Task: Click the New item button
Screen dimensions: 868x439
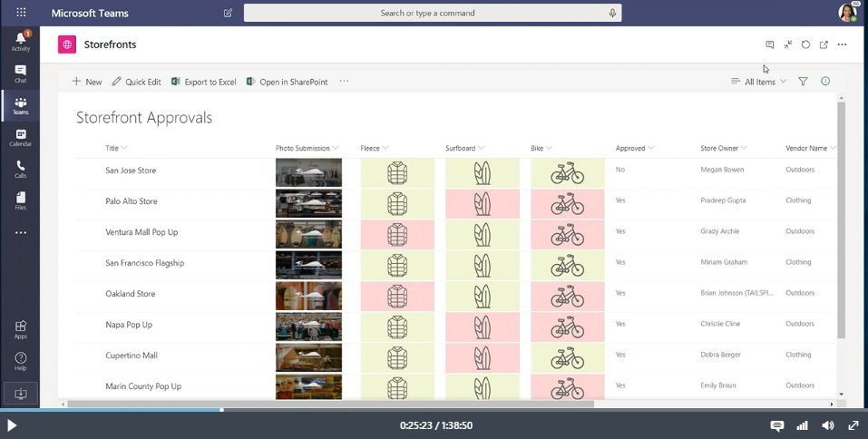Action: tap(87, 82)
